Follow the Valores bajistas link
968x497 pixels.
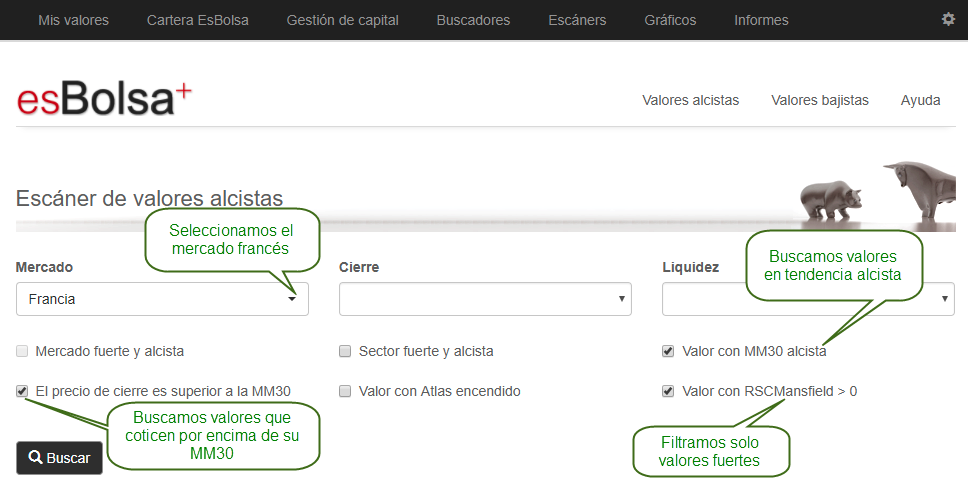coord(819,100)
